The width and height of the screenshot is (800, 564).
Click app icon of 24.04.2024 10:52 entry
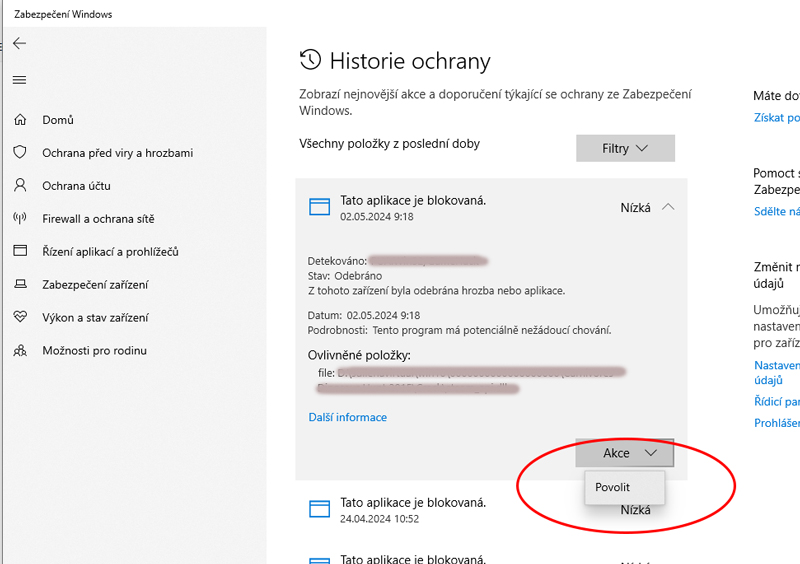tap(319, 509)
